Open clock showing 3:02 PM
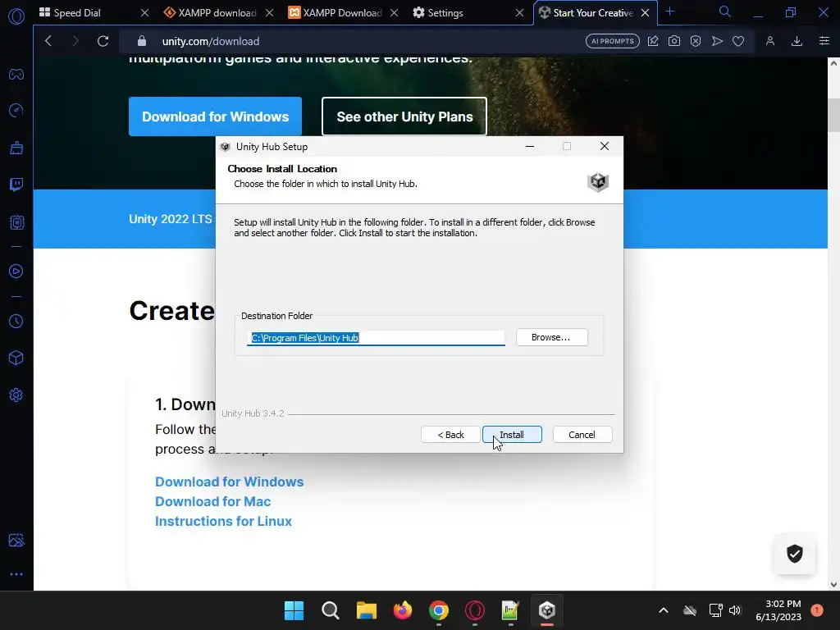Screen dimensions: 840x630 click(x=778, y=610)
